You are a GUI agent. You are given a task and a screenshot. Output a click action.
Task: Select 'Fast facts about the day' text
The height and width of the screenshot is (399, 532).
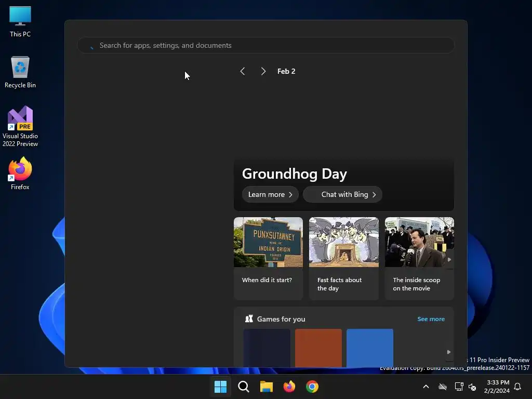pyautogui.click(x=339, y=284)
